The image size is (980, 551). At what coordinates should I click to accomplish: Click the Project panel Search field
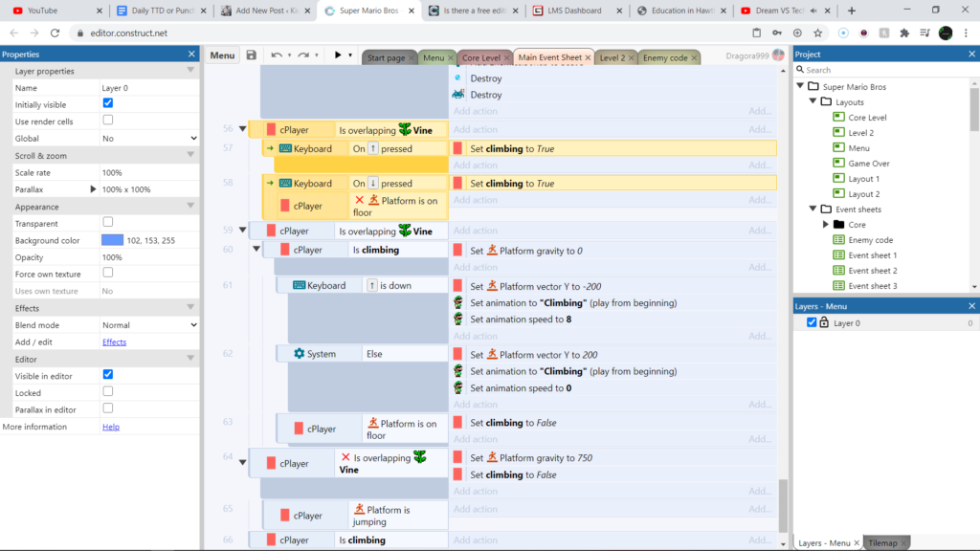[886, 70]
